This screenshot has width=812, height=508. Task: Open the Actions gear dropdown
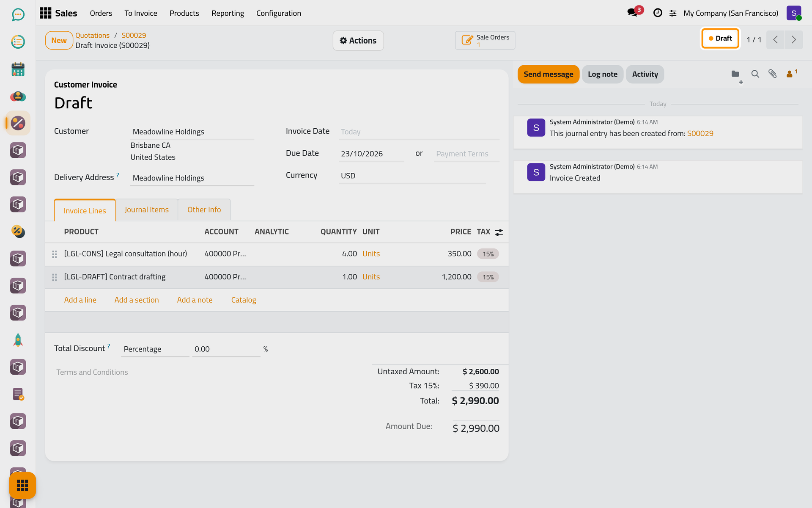(x=358, y=41)
